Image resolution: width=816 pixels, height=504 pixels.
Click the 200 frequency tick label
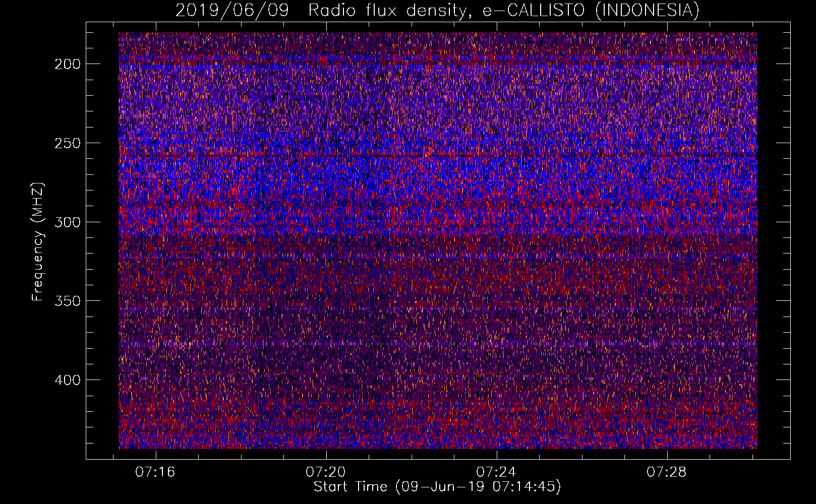pos(68,64)
